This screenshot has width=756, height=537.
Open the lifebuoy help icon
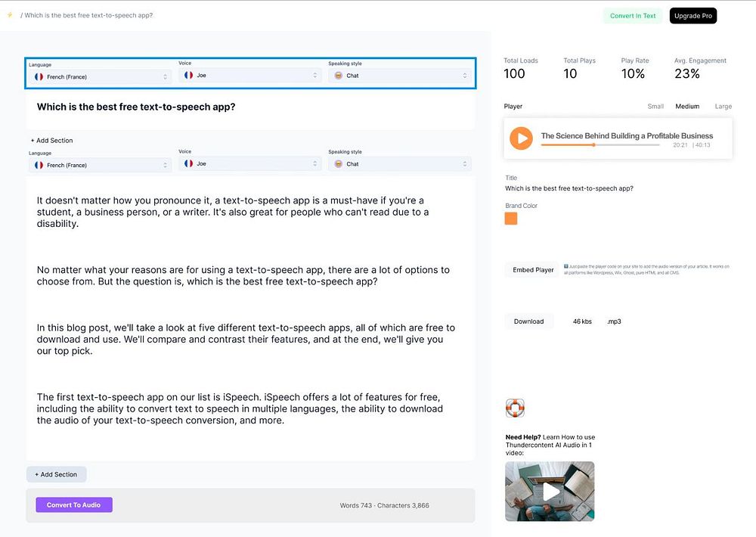pyautogui.click(x=515, y=409)
